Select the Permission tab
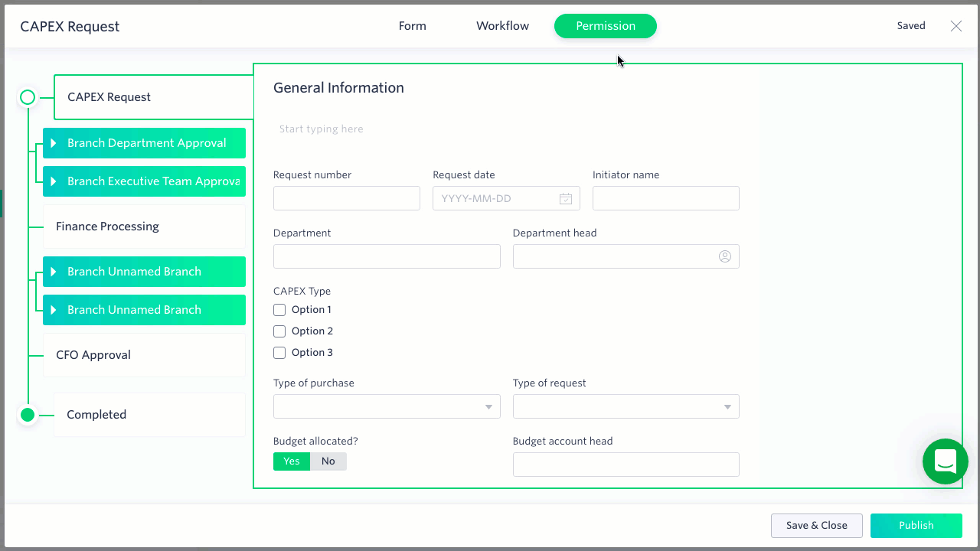Image resolution: width=980 pixels, height=551 pixels. [x=606, y=26]
